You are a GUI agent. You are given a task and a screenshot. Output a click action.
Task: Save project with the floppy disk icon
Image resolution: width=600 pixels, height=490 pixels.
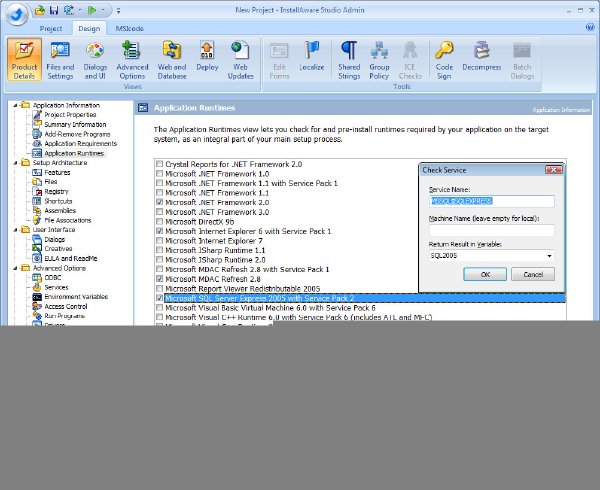54,10
